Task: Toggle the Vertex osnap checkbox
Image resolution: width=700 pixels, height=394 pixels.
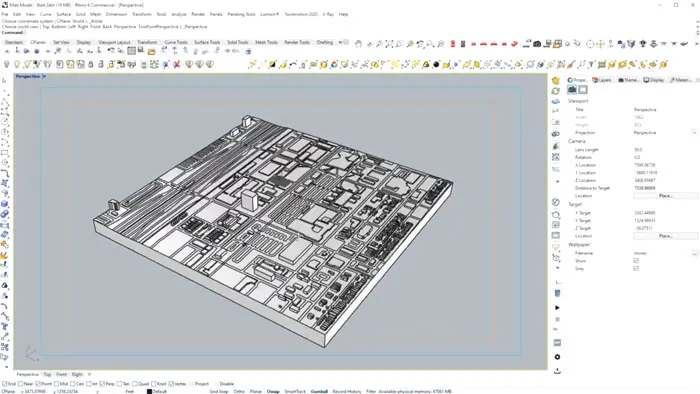Action: tap(171, 384)
